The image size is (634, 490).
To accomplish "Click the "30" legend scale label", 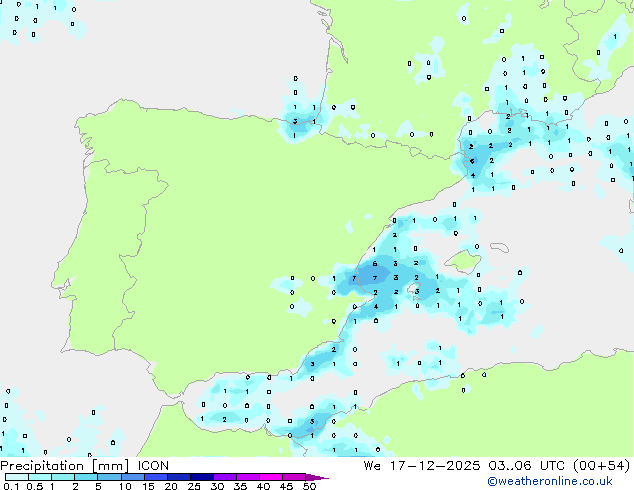I will (x=217, y=486).
